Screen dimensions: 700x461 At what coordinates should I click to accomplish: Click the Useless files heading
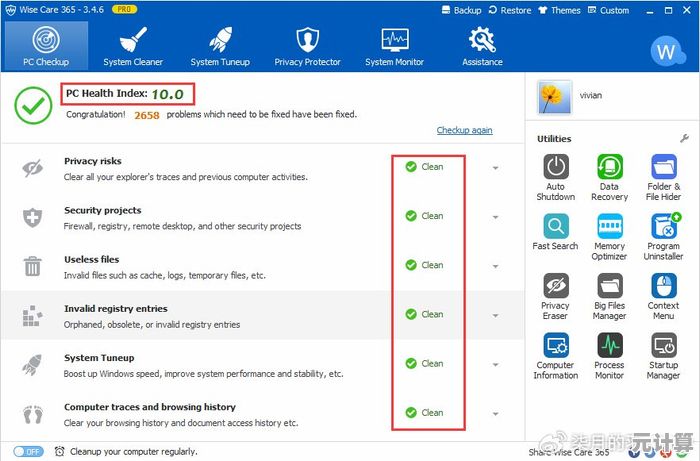click(92, 259)
